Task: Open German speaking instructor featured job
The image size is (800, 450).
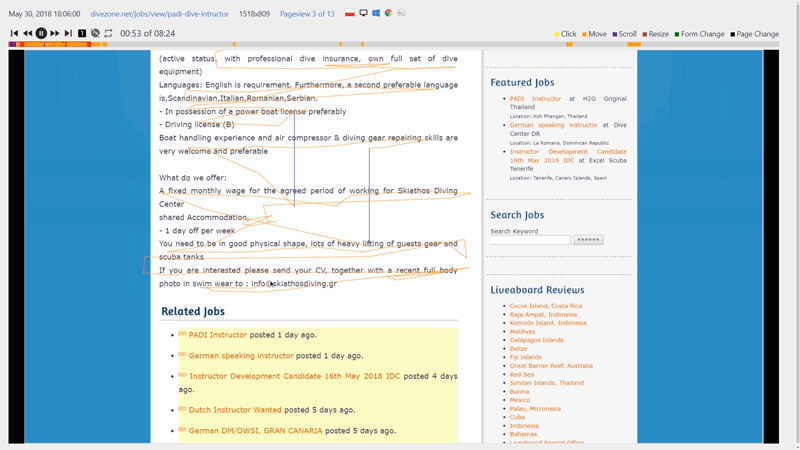Action: (554, 125)
